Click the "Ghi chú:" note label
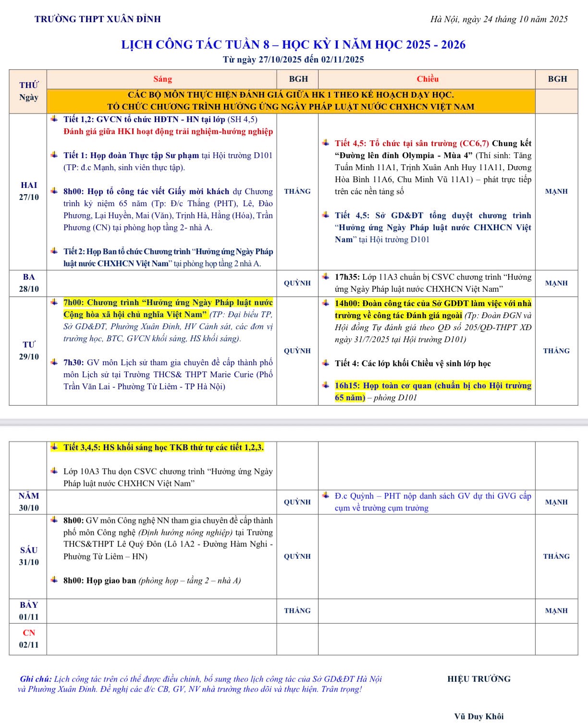This screenshot has width=588, height=728. (x=36, y=679)
